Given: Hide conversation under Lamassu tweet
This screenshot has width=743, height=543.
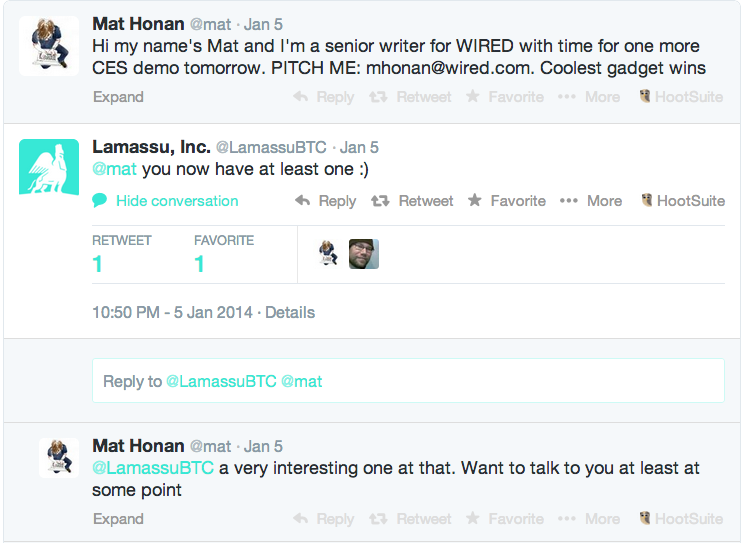Looking at the screenshot, I should point(165,201).
